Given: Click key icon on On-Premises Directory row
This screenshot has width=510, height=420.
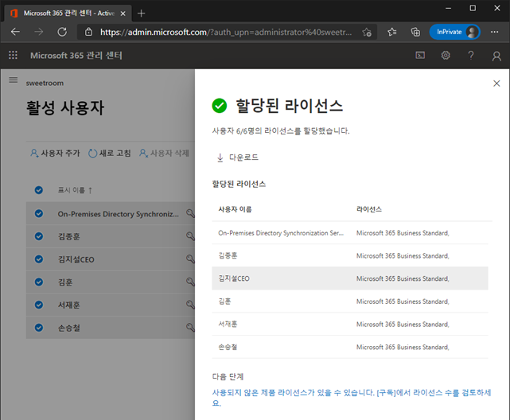Looking at the screenshot, I should coord(190,213).
